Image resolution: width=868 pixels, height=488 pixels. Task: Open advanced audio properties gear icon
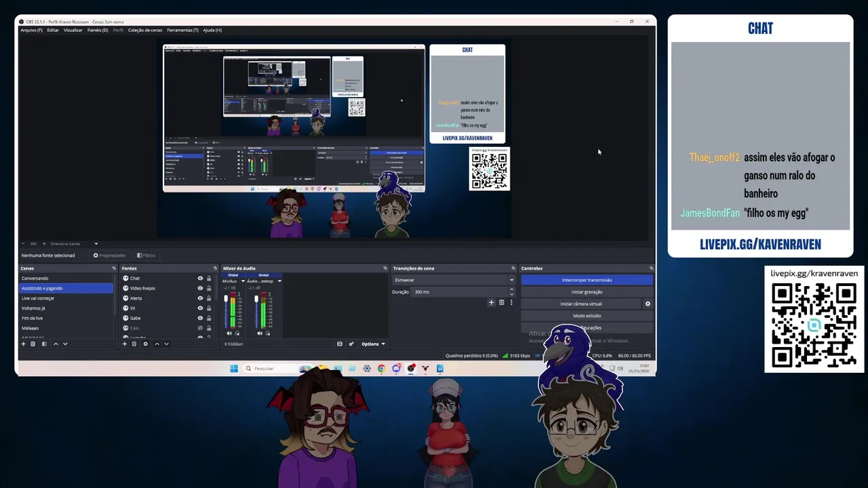(351, 344)
